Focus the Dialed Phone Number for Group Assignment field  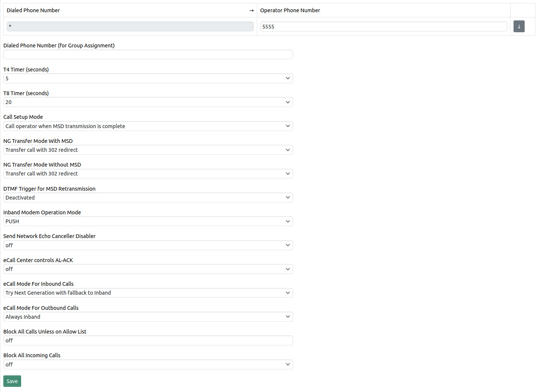(x=148, y=55)
